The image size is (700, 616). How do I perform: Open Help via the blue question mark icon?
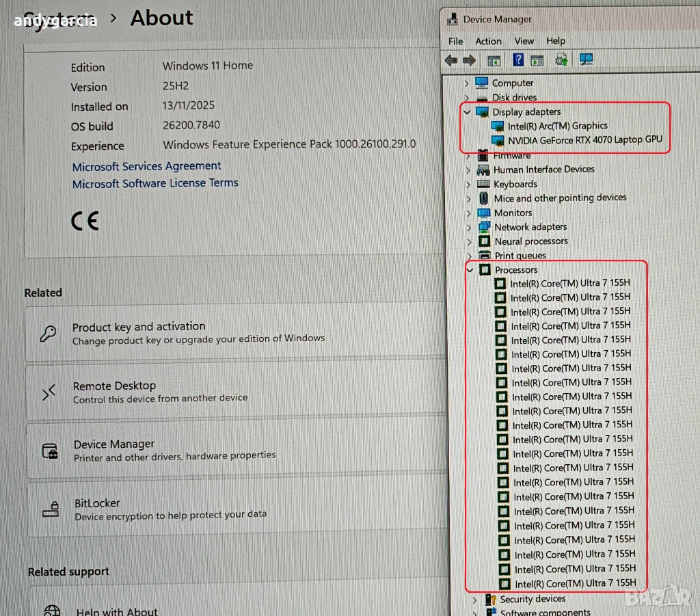coord(519,60)
